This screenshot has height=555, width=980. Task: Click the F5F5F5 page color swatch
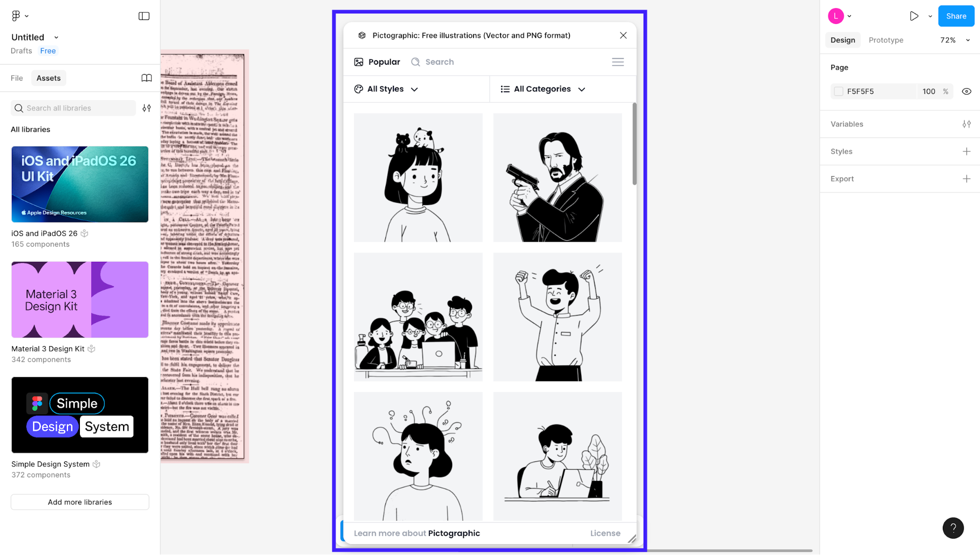tap(838, 92)
